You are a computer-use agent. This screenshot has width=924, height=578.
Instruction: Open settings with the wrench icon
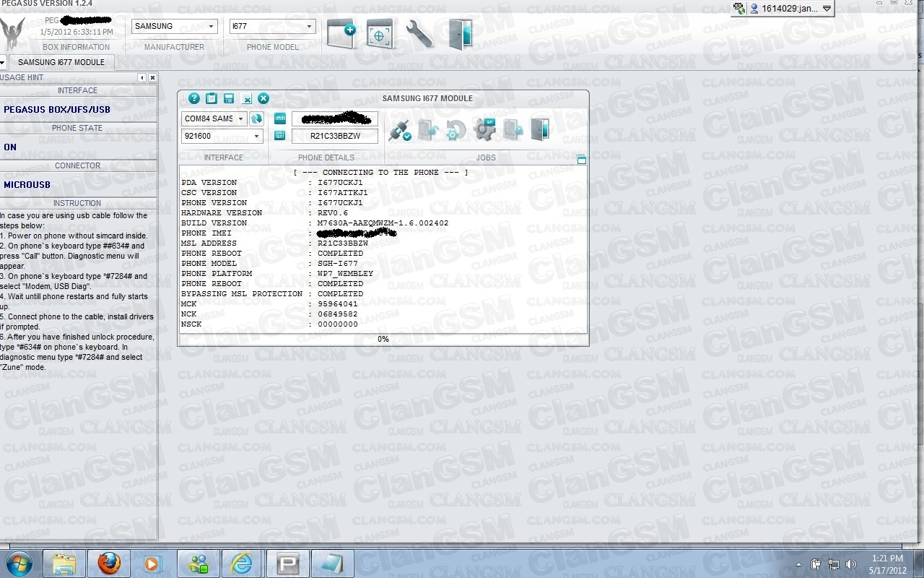(x=419, y=34)
